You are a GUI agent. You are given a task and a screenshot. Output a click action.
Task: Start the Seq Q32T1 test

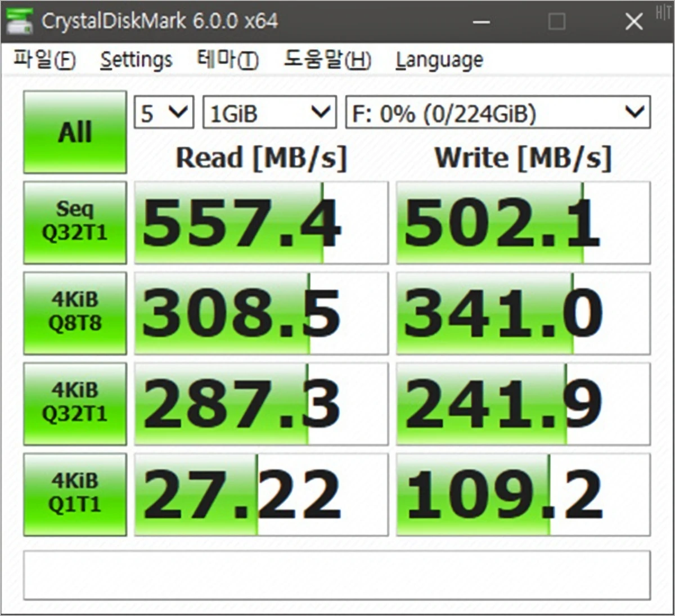75,222
